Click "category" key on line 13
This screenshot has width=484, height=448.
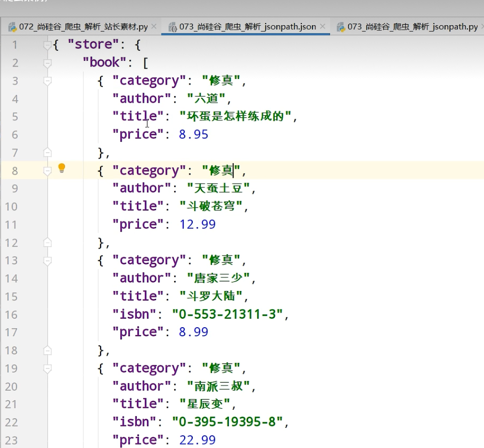(x=149, y=260)
